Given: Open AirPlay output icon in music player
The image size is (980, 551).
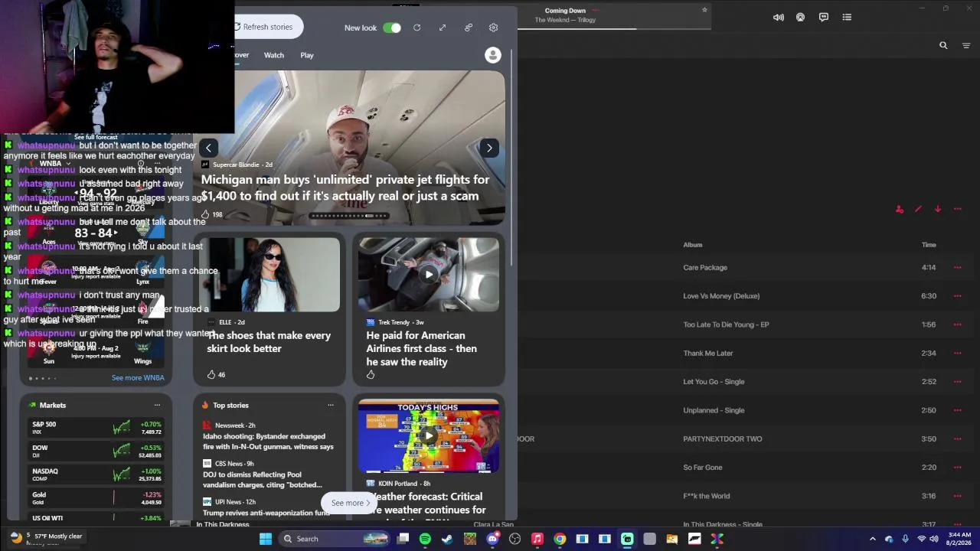Looking at the screenshot, I should click(801, 17).
